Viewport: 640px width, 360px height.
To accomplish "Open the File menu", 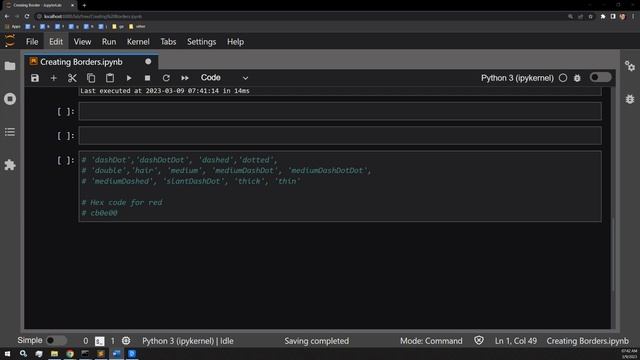I will [x=32, y=42].
